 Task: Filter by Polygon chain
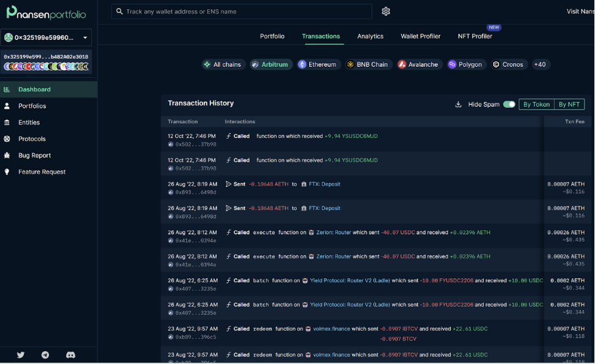click(x=466, y=64)
